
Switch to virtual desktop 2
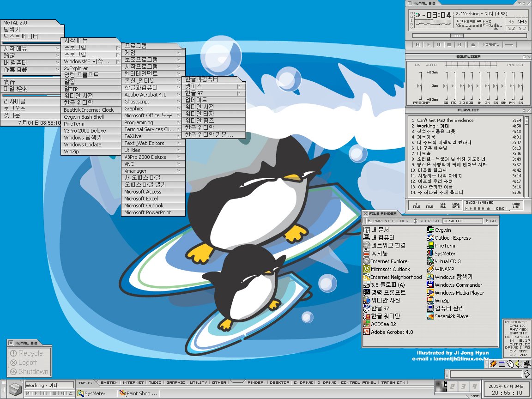pos(453,386)
